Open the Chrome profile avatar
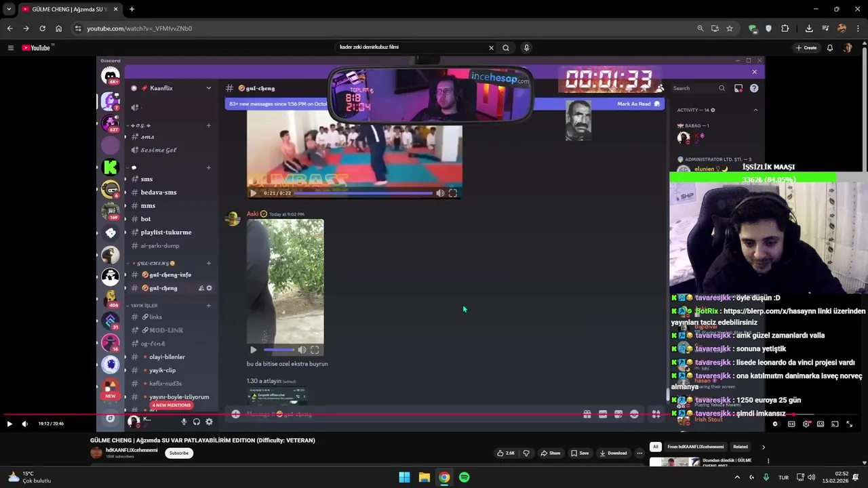Viewport: 868px width, 488px height. [x=842, y=28]
